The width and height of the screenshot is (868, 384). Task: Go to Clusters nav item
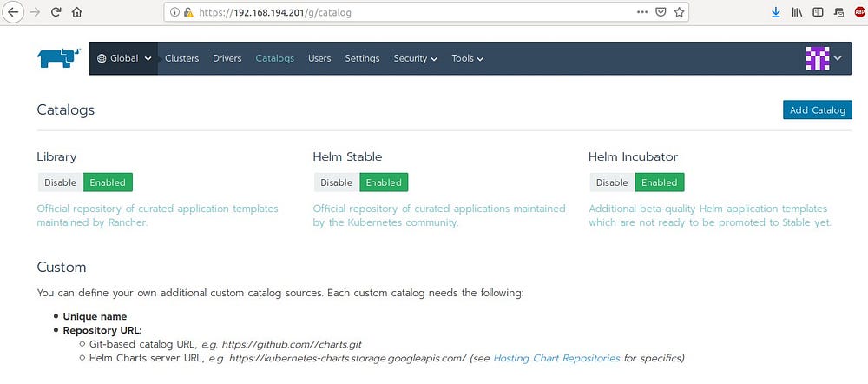pyautogui.click(x=181, y=58)
